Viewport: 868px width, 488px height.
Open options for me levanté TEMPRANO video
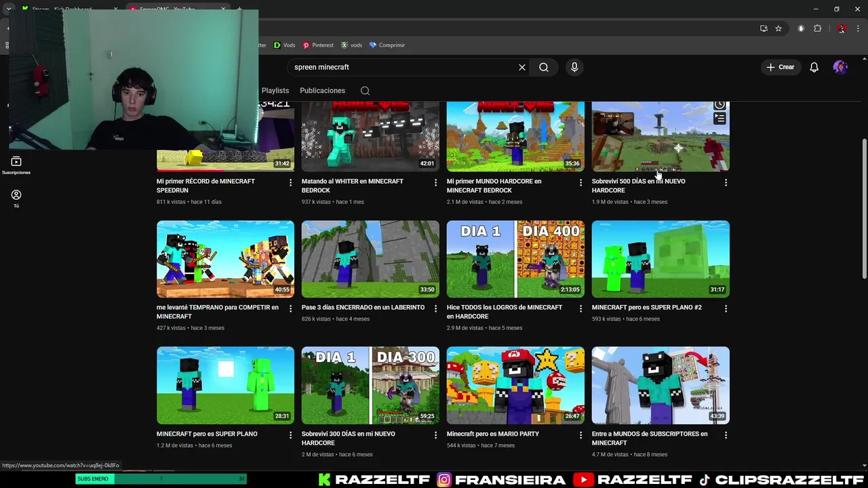point(290,308)
